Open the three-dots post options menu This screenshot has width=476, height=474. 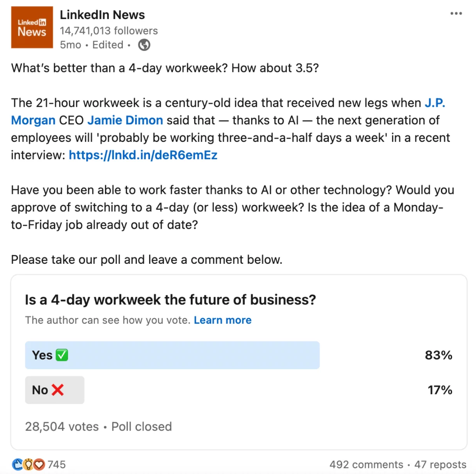[x=456, y=14]
